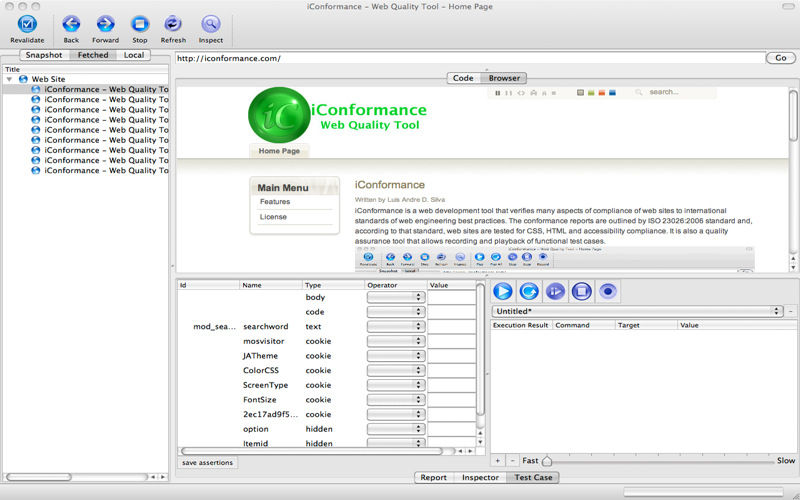Click the Execution Result column header

click(521, 325)
